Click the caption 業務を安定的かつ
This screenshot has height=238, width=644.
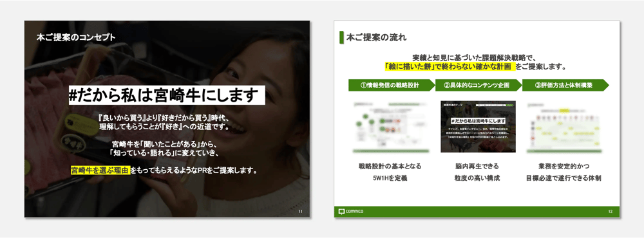pyautogui.click(x=564, y=167)
